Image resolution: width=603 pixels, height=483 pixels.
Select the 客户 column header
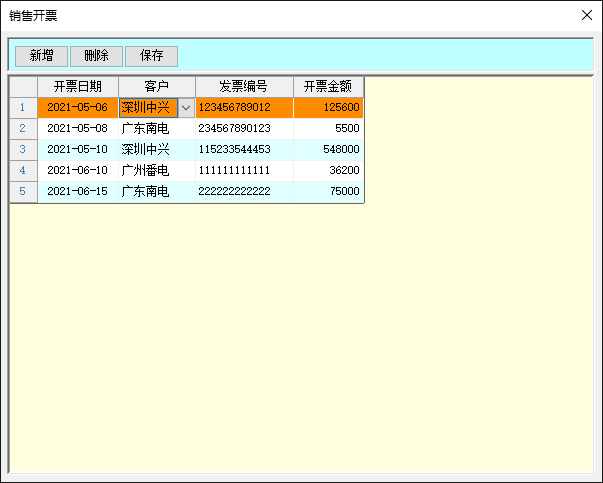coord(156,87)
